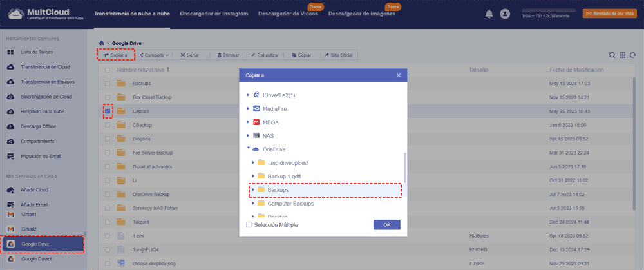The height and width of the screenshot is (270, 644).
Task: Click the Ilimitado de por Vida button
Action: click(609, 14)
